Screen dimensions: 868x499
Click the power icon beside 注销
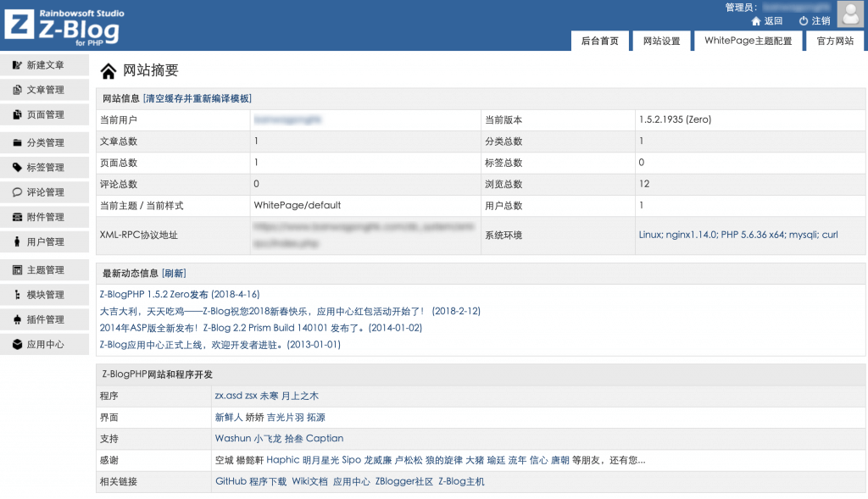[x=804, y=21]
